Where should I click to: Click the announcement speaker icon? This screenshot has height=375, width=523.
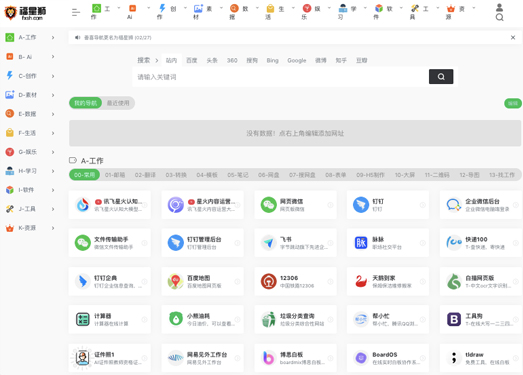pos(77,37)
